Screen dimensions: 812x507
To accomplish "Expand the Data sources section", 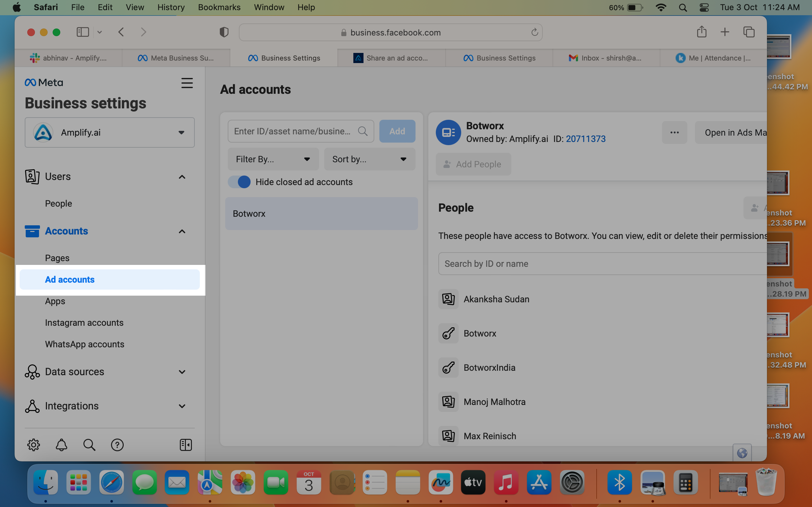I will (105, 371).
